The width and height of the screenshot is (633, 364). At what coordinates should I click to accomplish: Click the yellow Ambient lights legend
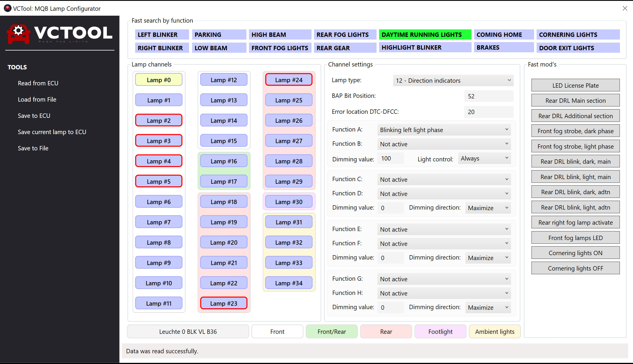pyautogui.click(x=494, y=331)
